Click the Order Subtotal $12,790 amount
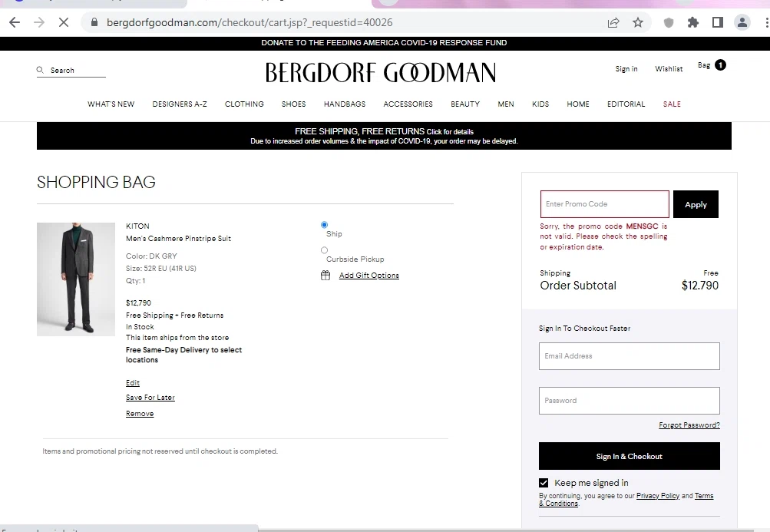This screenshot has height=532, width=770. pyautogui.click(x=700, y=286)
